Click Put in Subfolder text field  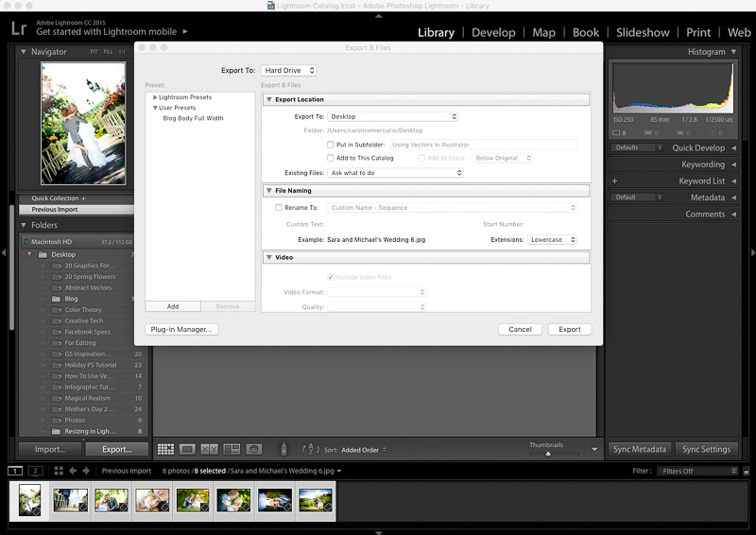point(483,145)
